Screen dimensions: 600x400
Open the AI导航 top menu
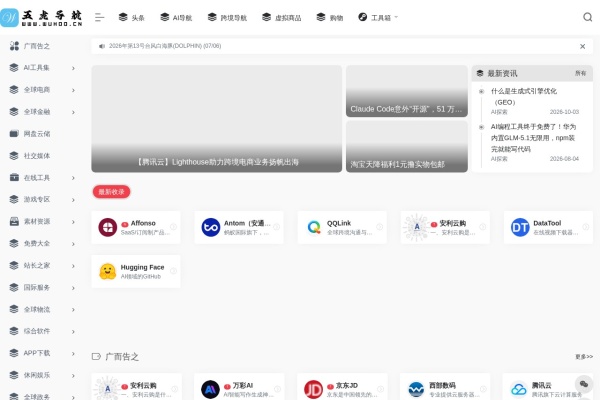(176, 18)
